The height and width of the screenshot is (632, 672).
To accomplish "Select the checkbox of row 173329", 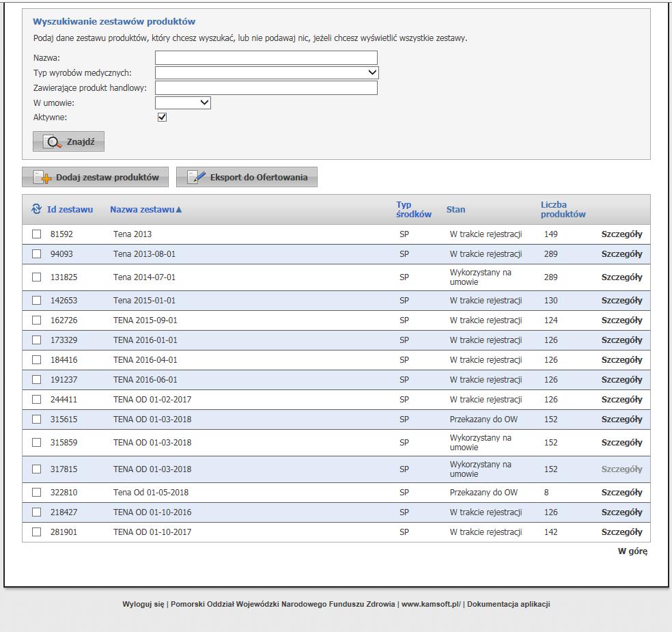I will pyautogui.click(x=37, y=340).
